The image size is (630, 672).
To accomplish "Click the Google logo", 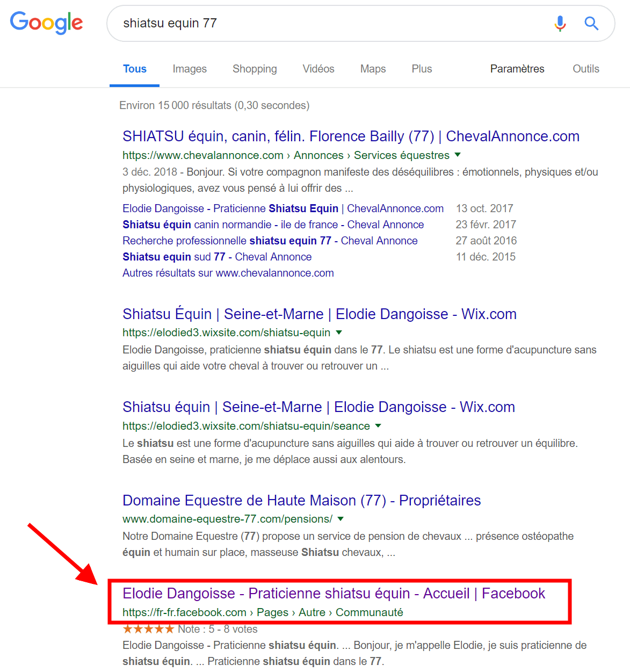I will [47, 23].
